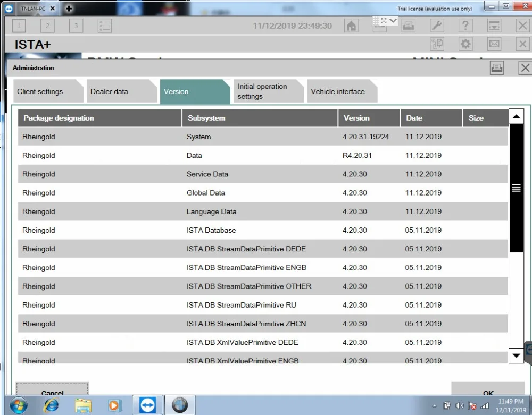The width and height of the screenshot is (532, 415).
Task: Open the Dealer data tab
Action: tap(121, 91)
